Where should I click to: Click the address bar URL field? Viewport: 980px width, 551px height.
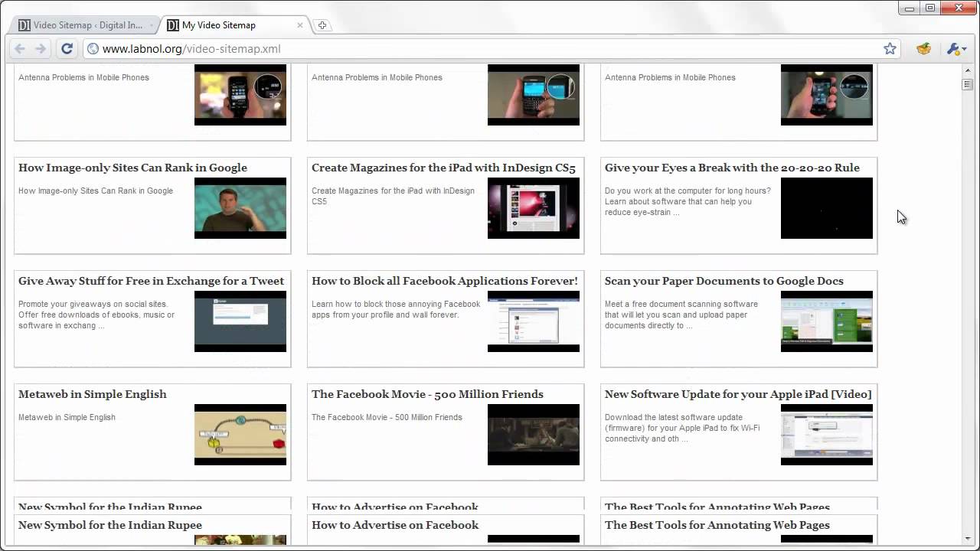click(x=490, y=48)
